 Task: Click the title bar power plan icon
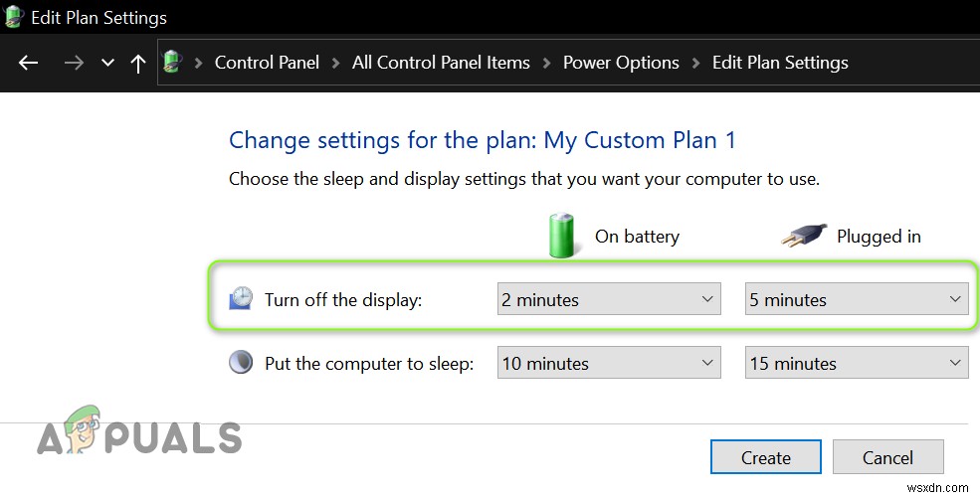(x=14, y=18)
